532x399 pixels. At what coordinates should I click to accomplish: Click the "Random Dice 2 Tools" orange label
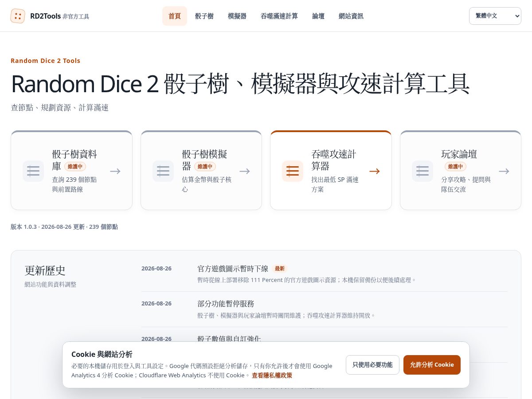(45, 61)
